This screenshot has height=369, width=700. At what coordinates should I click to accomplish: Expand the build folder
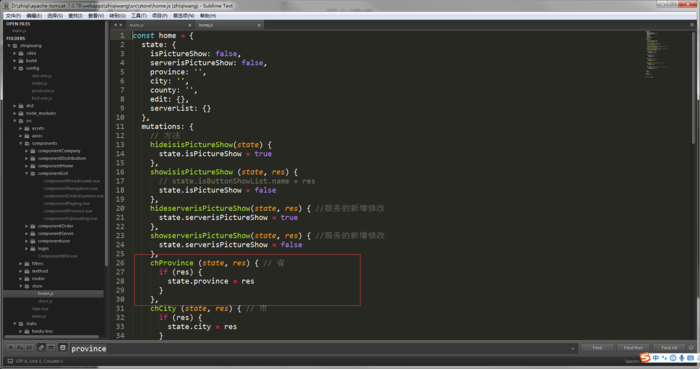[x=15, y=61]
